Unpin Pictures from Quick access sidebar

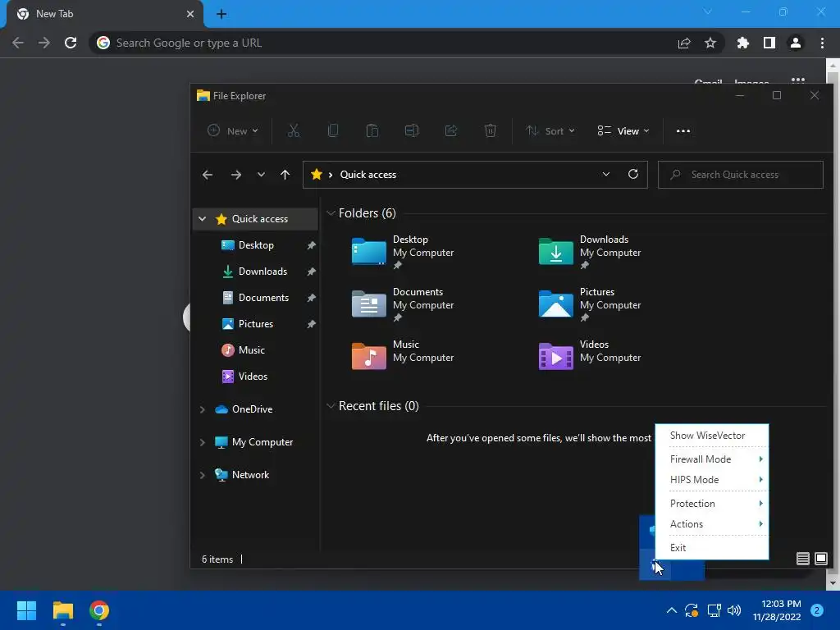[311, 324]
